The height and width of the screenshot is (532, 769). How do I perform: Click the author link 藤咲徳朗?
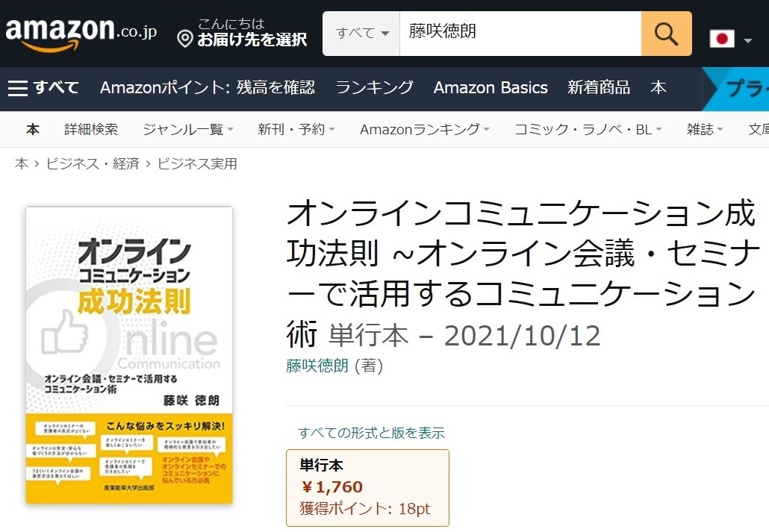coord(317,366)
